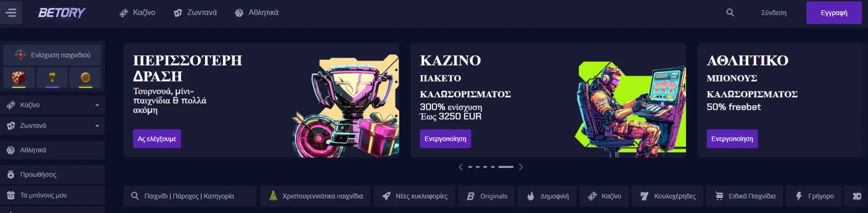This screenshot has height=213, width=868.
Task: Select the coin game boost icon
Action: (x=85, y=78)
